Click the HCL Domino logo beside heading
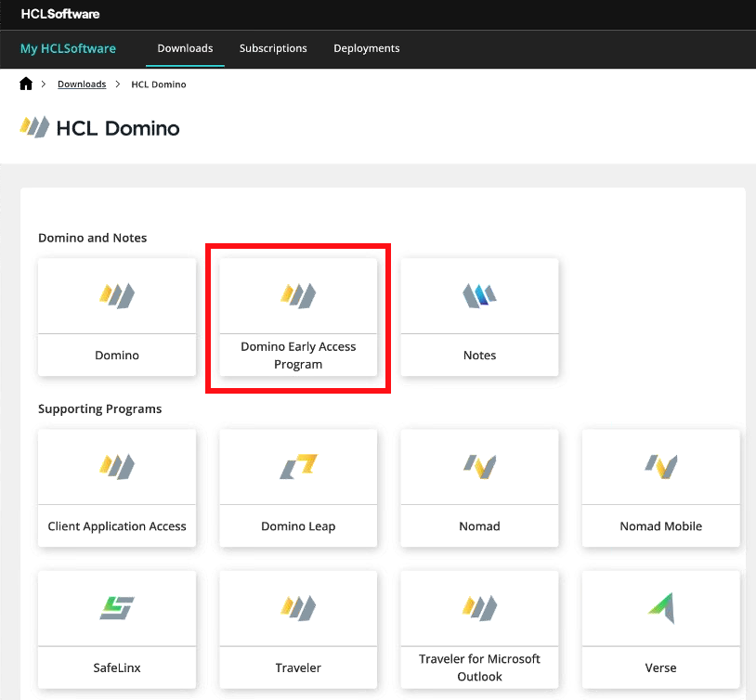Image resolution: width=756 pixels, height=700 pixels. coord(34,127)
